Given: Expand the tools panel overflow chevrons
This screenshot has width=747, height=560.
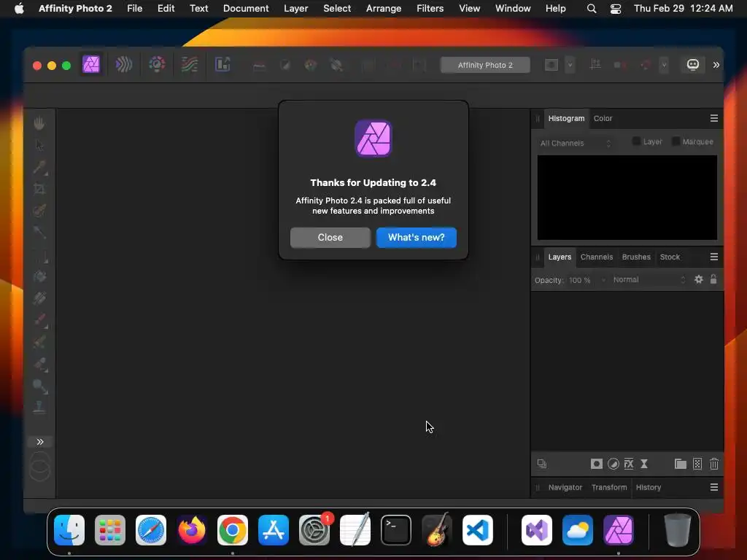Looking at the screenshot, I should coord(40,442).
